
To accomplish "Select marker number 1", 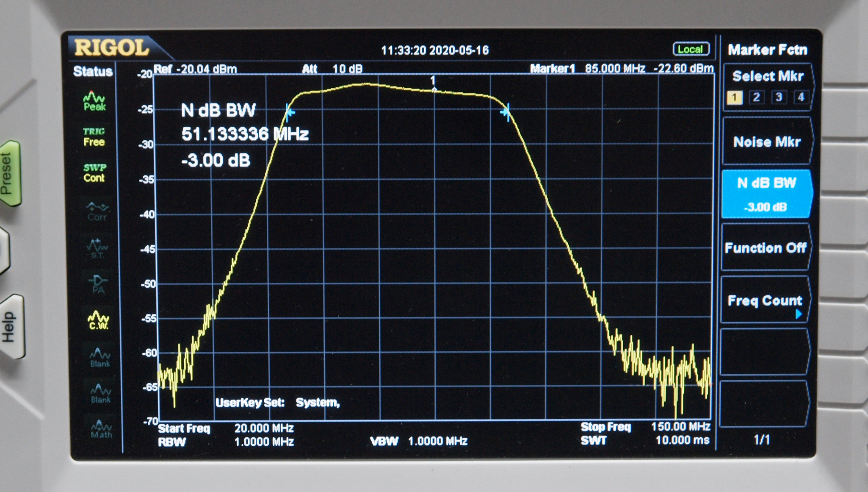I will 735,97.
